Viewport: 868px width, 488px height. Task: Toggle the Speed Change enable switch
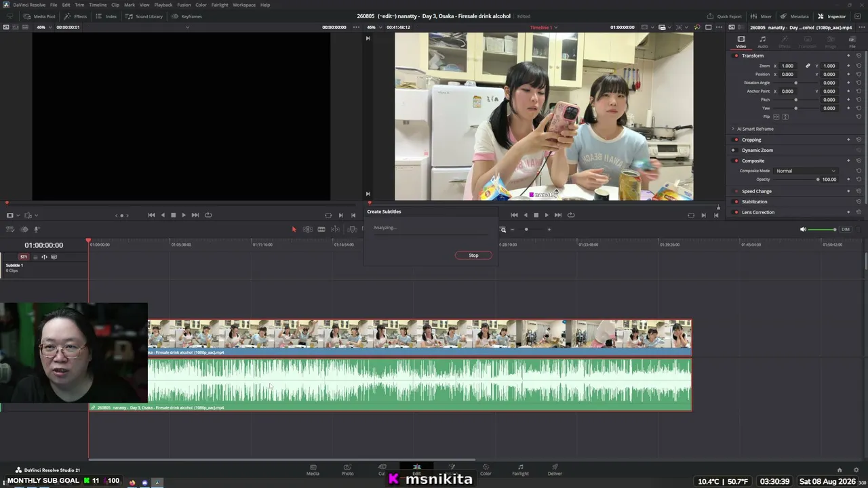coord(736,191)
